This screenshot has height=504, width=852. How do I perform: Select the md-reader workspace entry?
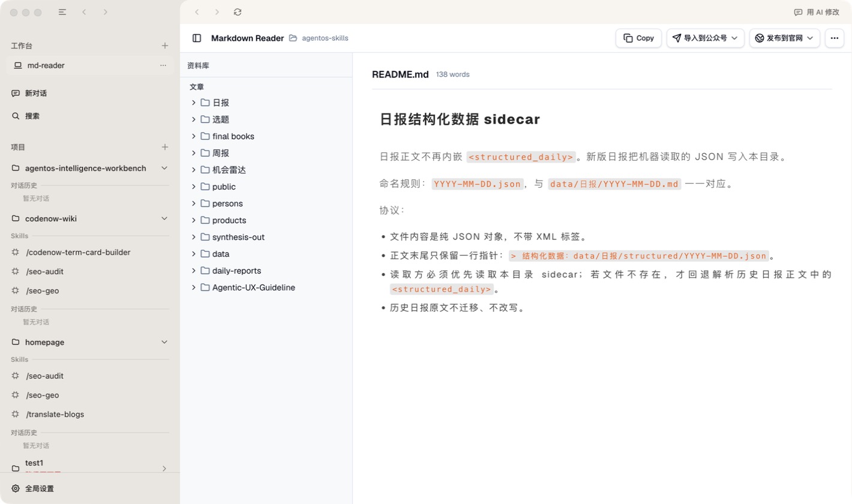90,65
